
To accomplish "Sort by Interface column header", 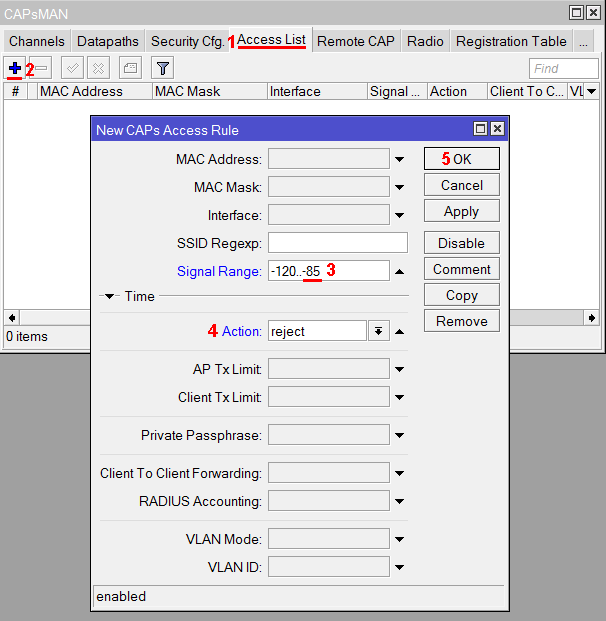I will [317, 91].
